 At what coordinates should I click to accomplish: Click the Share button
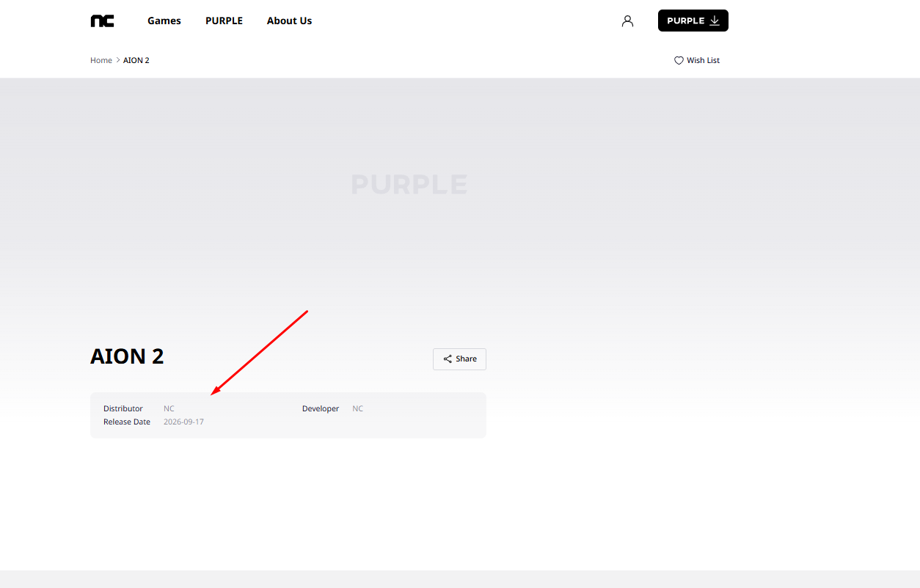(x=459, y=359)
